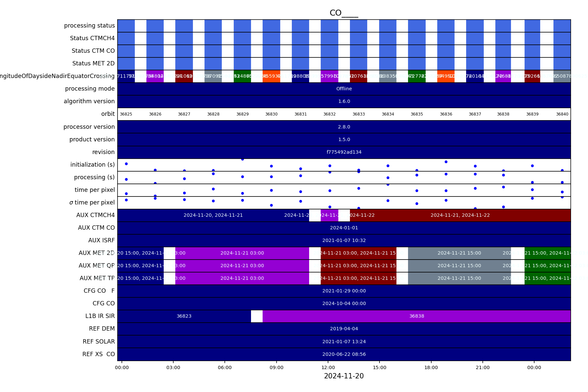Click the processing status row label
The height and width of the screenshot is (392, 588).
pyautogui.click(x=89, y=26)
